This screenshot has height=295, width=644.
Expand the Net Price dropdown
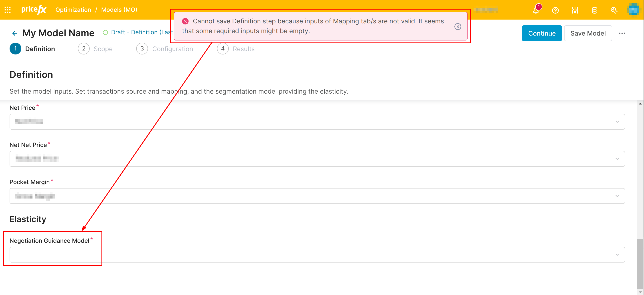317,122
